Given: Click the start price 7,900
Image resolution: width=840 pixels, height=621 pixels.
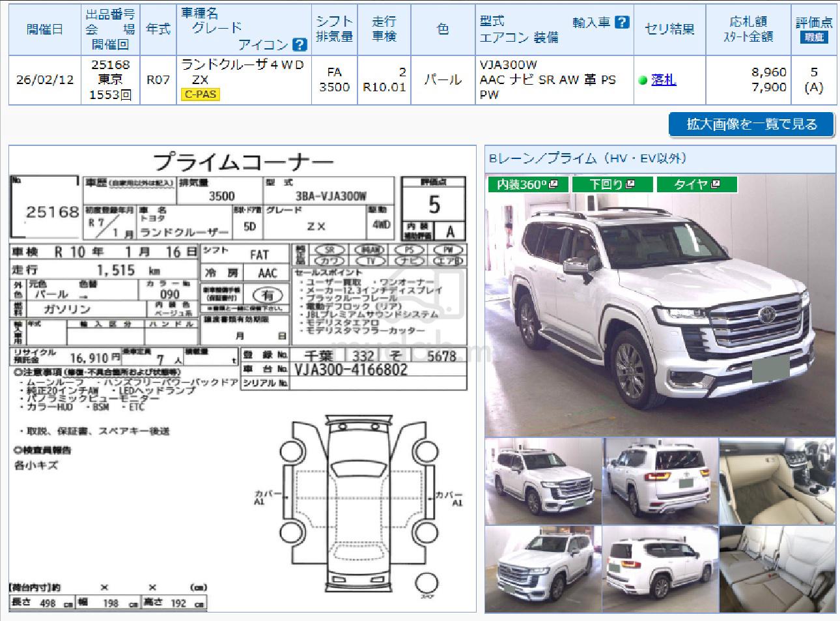Looking at the screenshot, I should (x=769, y=87).
